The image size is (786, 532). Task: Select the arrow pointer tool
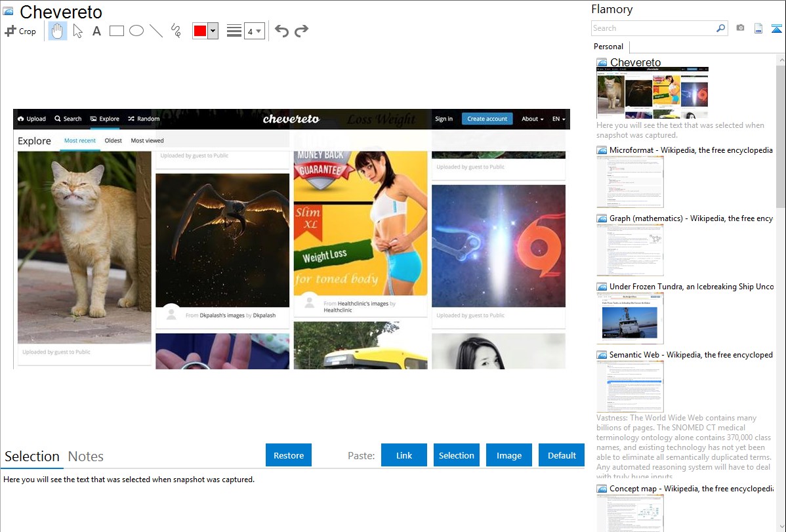tap(77, 31)
